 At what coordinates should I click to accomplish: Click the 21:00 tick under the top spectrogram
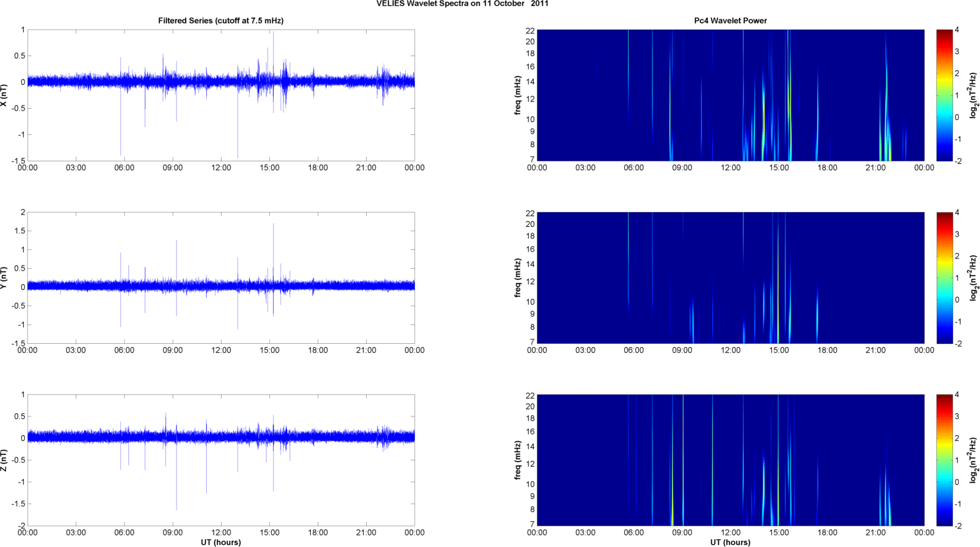pos(876,168)
